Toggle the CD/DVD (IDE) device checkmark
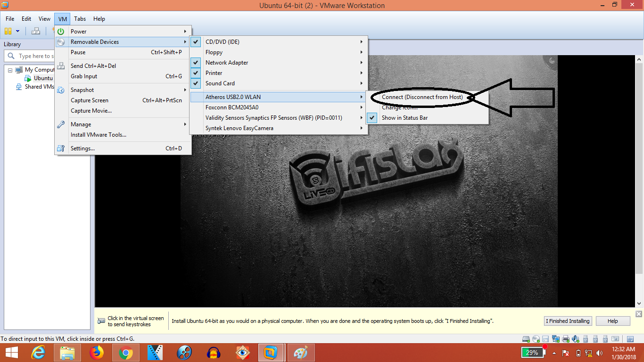This screenshot has width=644, height=362. (196, 42)
